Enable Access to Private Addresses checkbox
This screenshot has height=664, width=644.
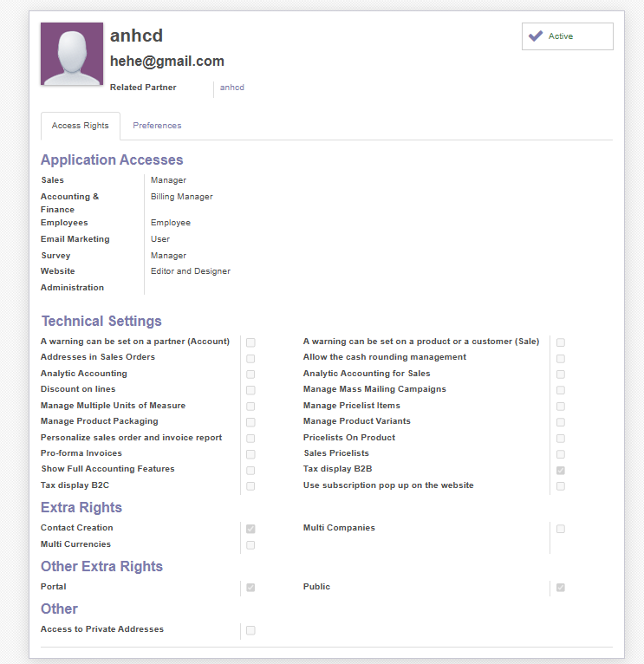pyautogui.click(x=250, y=630)
